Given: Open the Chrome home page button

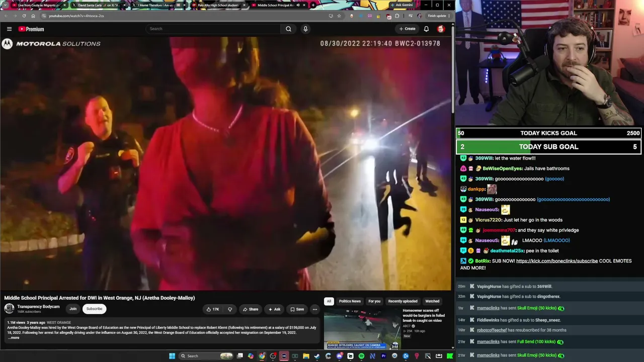Looking at the screenshot, I should (x=33, y=16).
